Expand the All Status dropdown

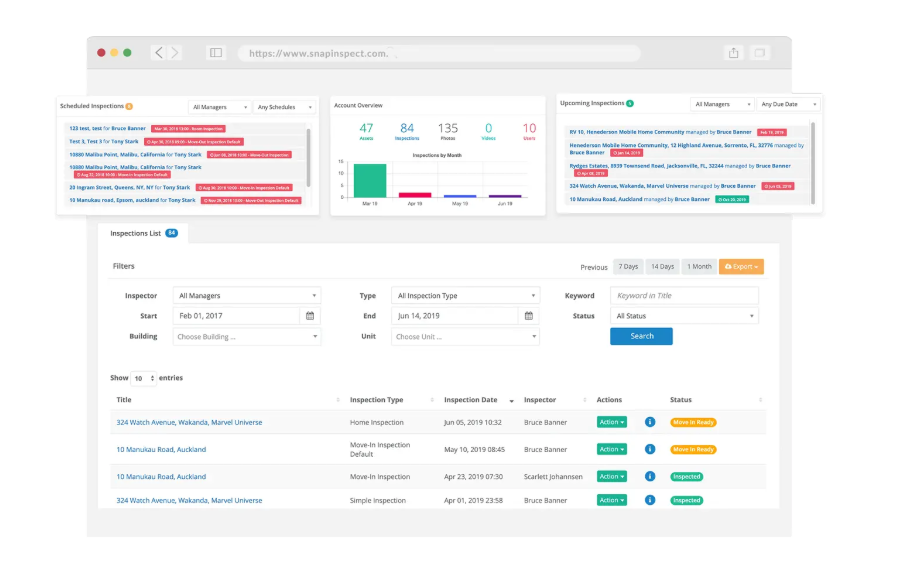pos(684,316)
